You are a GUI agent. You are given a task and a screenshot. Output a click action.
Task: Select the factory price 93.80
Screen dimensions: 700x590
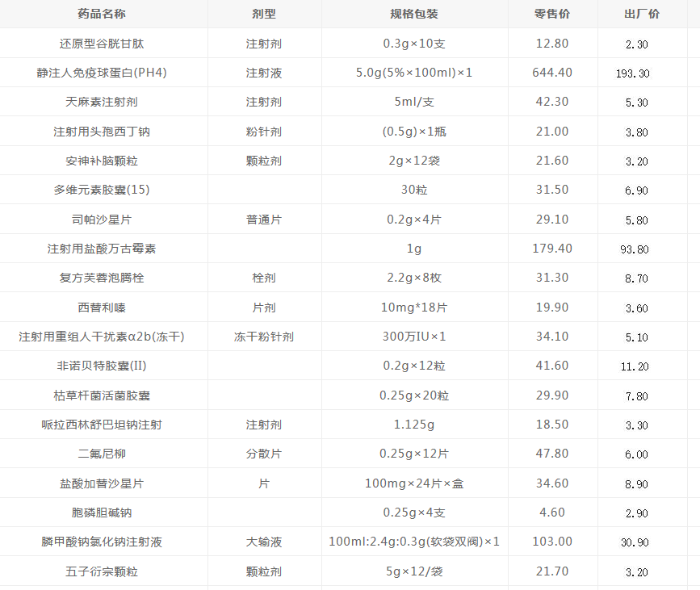pos(635,249)
